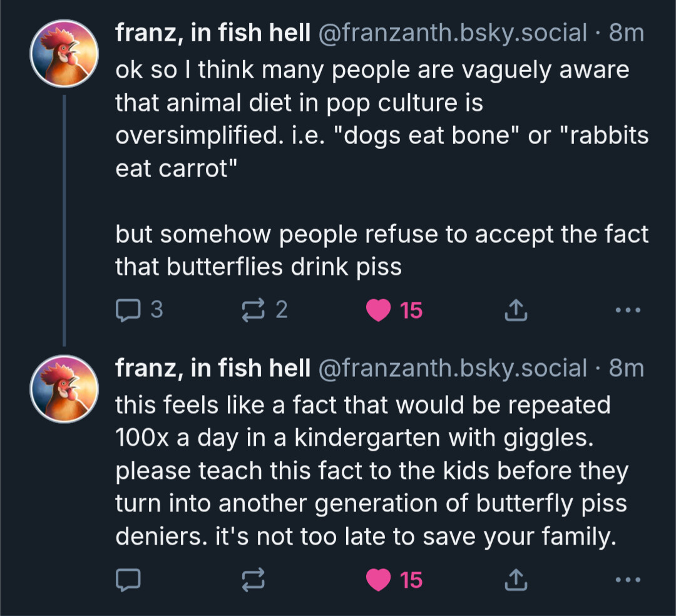The width and height of the screenshot is (676, 616).
Task: Reply to the second post about kindergarten
Action: (x=129, y=580)
